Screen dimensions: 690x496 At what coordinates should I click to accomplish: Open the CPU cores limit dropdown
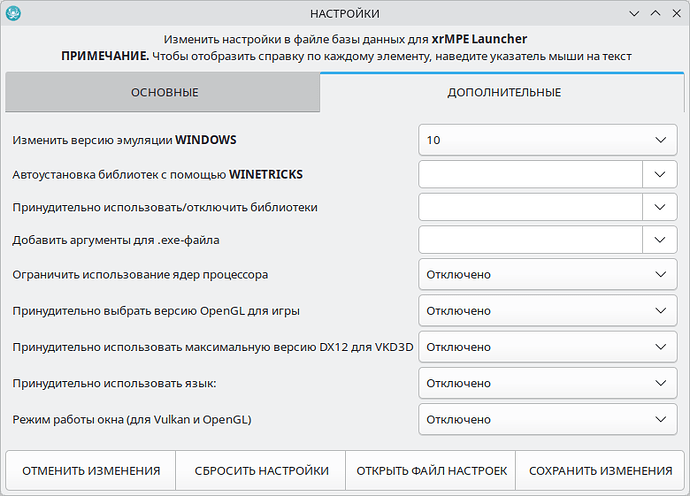546,274
